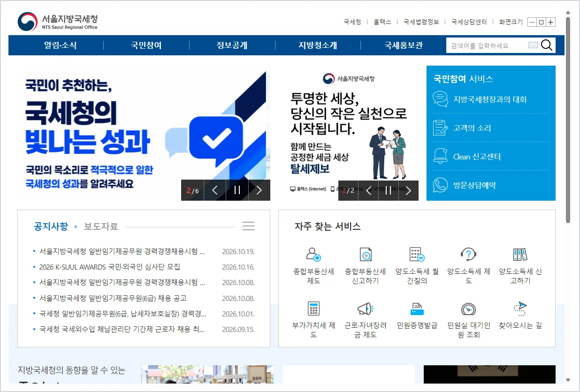
Task: Reset screen size with the square button
Action: tap(541, 22)
